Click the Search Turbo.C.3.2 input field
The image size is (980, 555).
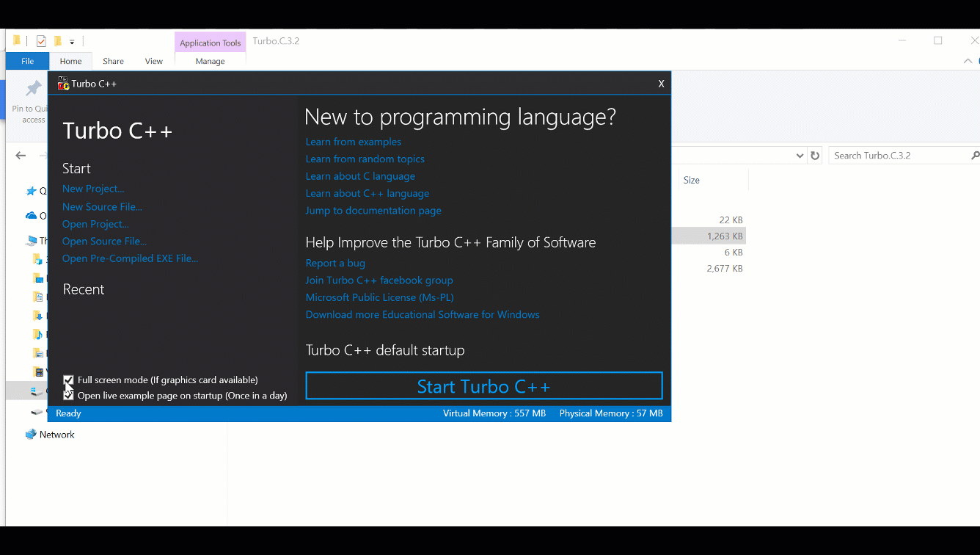(899, 156)
